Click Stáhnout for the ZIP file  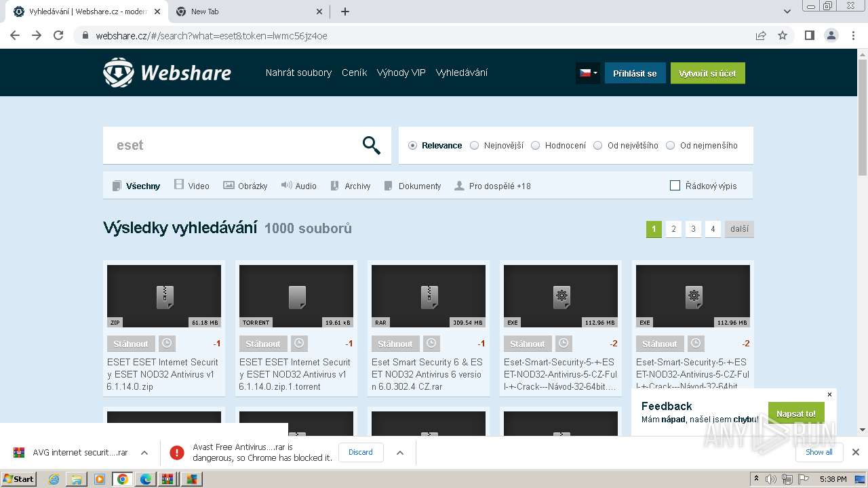pyautogui.click(x=131, y=344)
